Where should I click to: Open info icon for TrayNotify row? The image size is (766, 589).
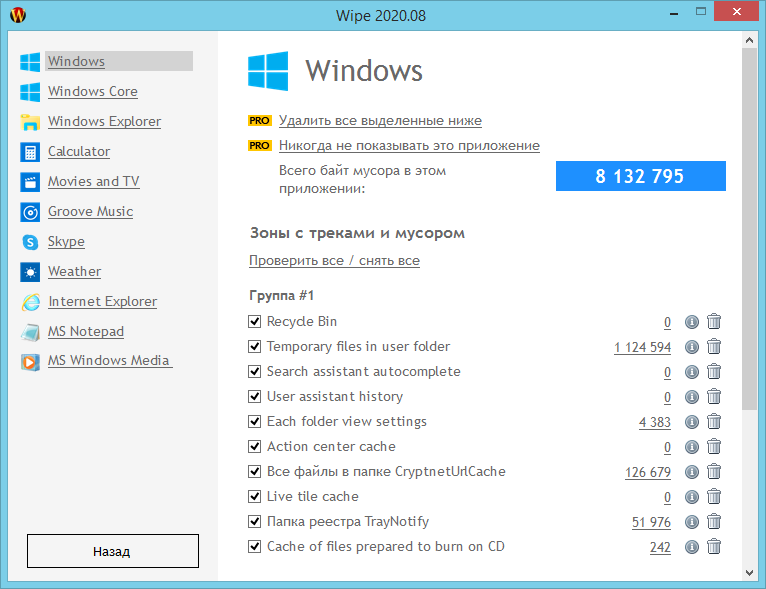(x=691, y=522)
